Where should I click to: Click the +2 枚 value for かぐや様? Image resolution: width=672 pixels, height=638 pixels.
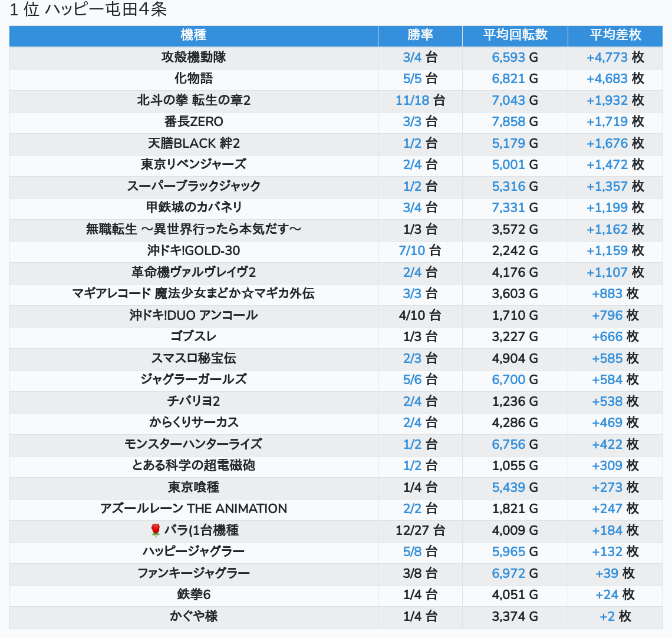[615, 616]
